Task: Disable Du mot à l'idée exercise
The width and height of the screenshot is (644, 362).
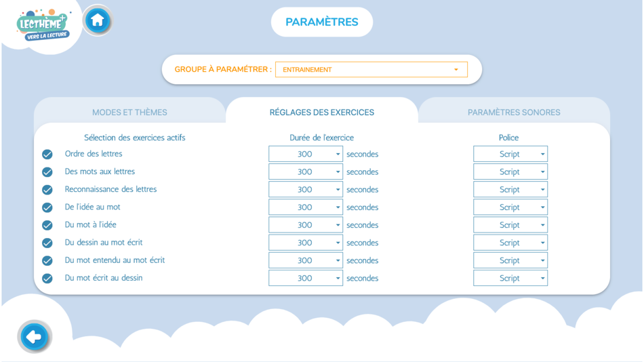Action: pos(47,225)
